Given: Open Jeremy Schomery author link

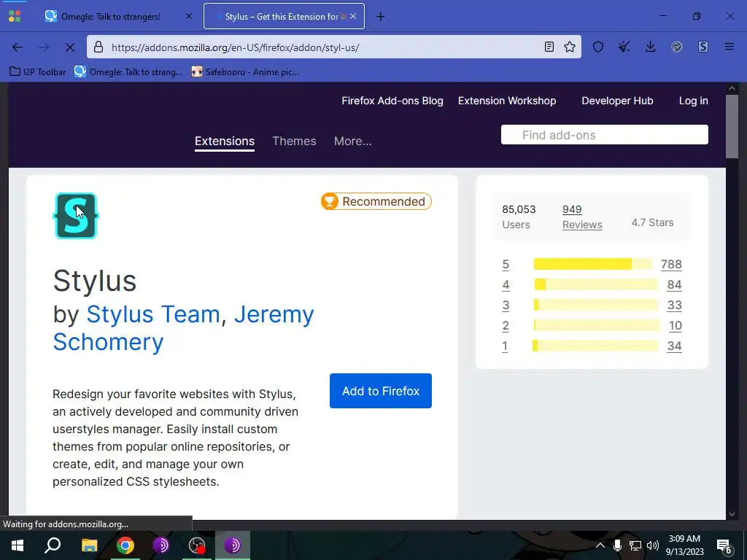Looking at the screenshot, I should 183,328.
